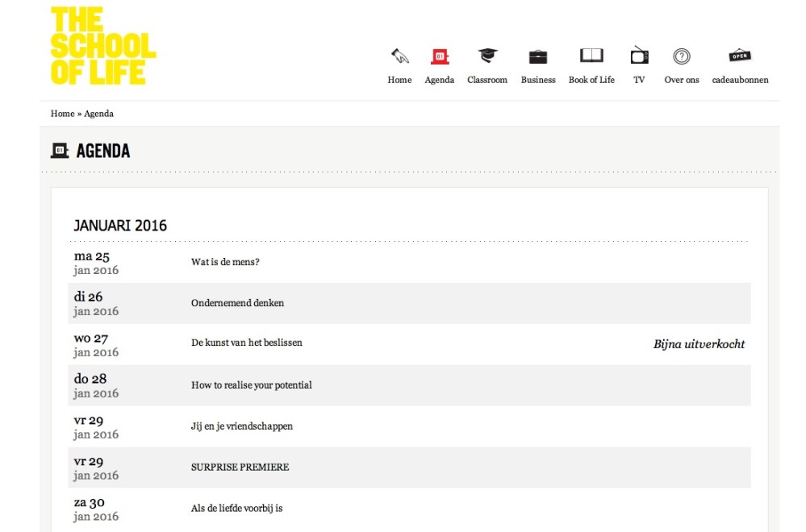Click the Home pointing-hand icon

click(399, 56)
